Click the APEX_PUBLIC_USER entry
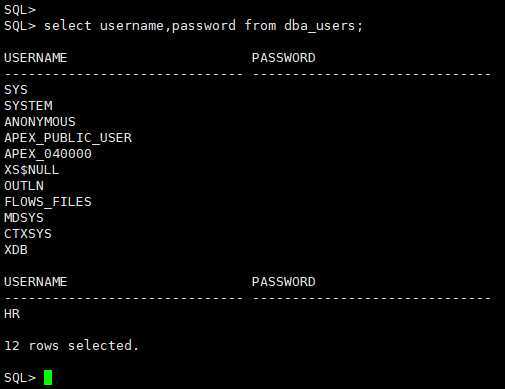This screenshot has width=505, height=389. 68,138
